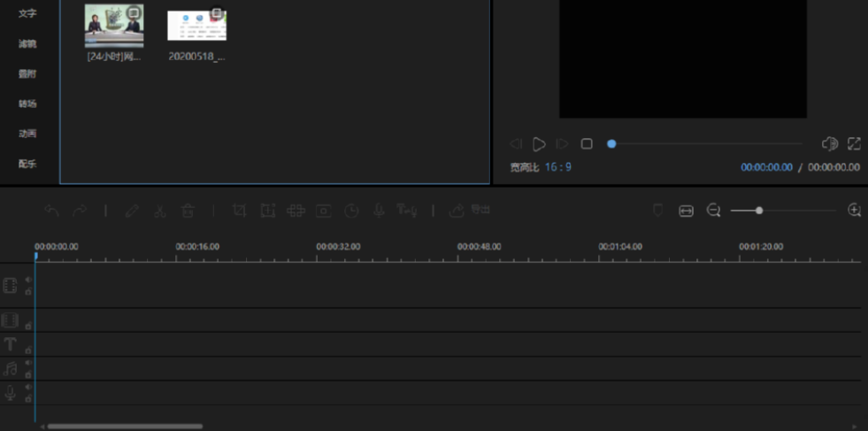
Task: Click the timeline zoom slider handle
Action: point(759,211)
